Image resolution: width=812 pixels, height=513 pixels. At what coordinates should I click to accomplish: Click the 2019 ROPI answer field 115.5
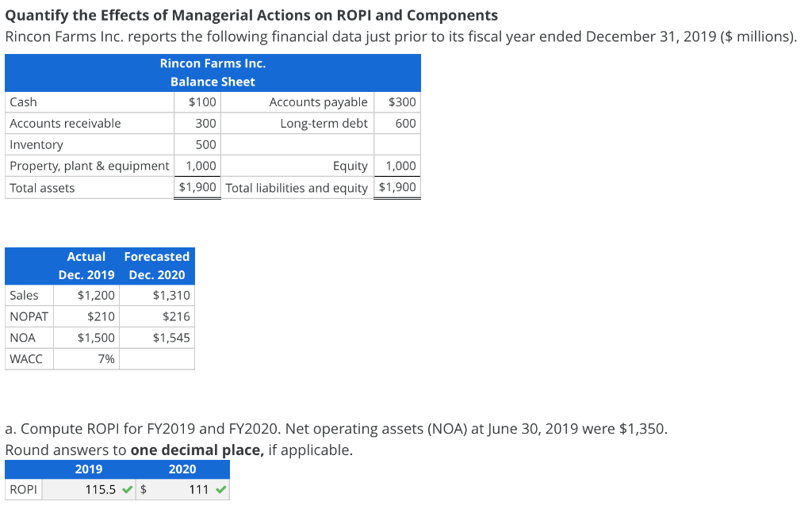click(89, 490)
